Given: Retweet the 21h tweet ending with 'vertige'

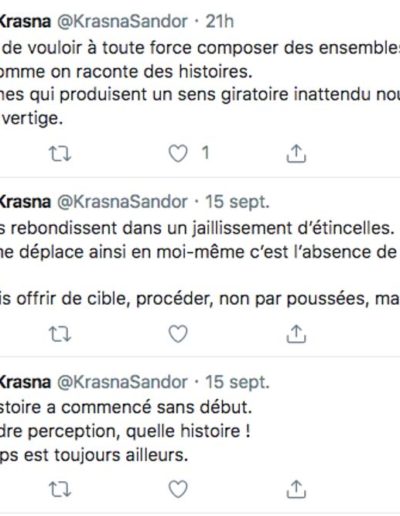Looking at the screenshot, I should [60, 154].
